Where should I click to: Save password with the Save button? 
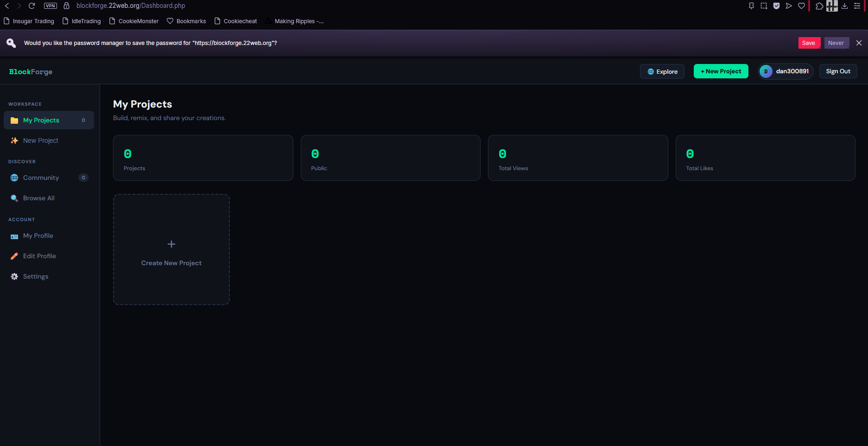[x=809, y=43]
